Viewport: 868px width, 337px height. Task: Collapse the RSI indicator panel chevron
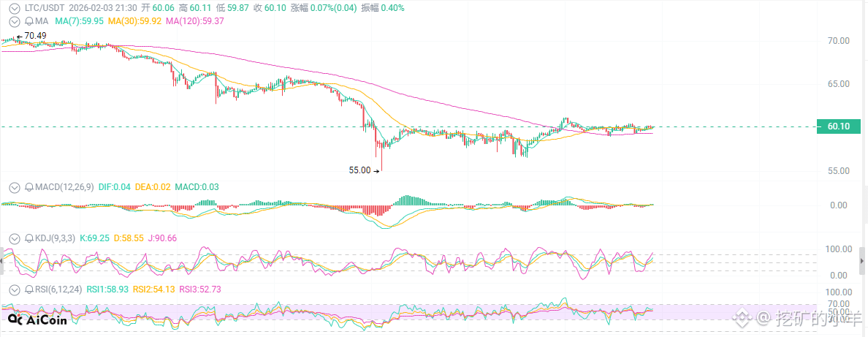click(x=15, y=289)
